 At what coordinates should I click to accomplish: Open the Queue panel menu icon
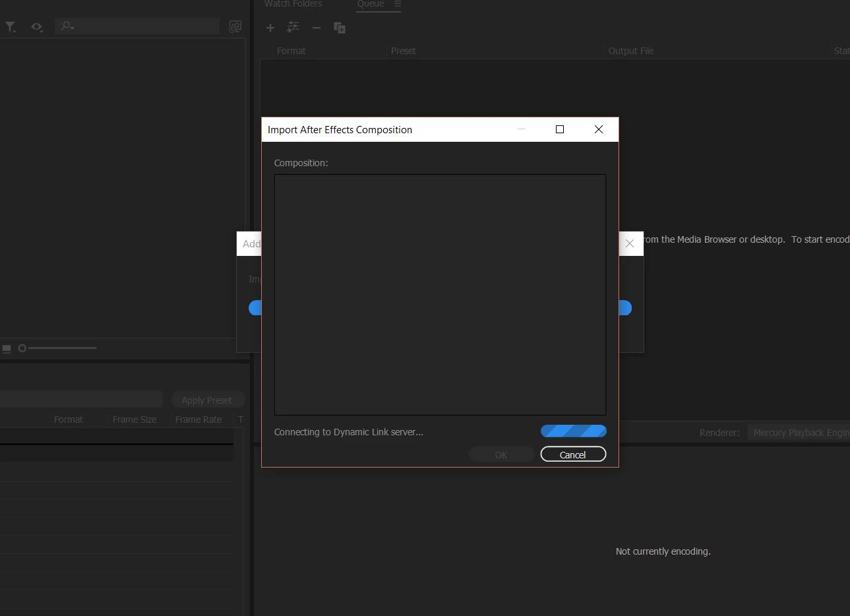tap(398, 4)
